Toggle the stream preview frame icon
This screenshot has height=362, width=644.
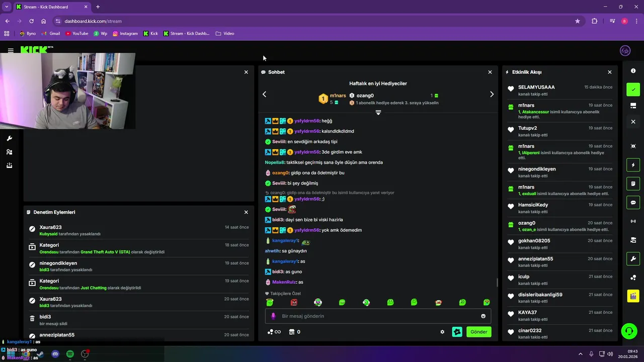pos(633,146)
